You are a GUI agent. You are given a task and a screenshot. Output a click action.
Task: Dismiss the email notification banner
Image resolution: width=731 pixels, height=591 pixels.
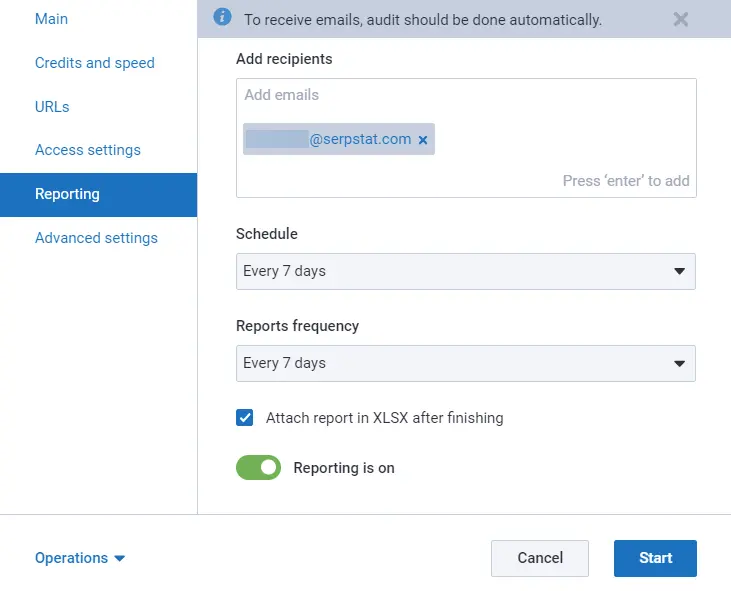click(681, 19)
